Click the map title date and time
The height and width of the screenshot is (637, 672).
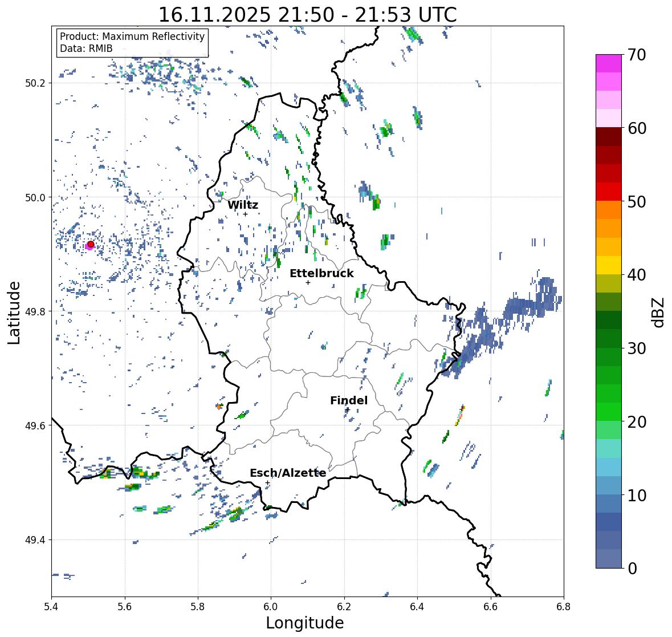[307, 15]
